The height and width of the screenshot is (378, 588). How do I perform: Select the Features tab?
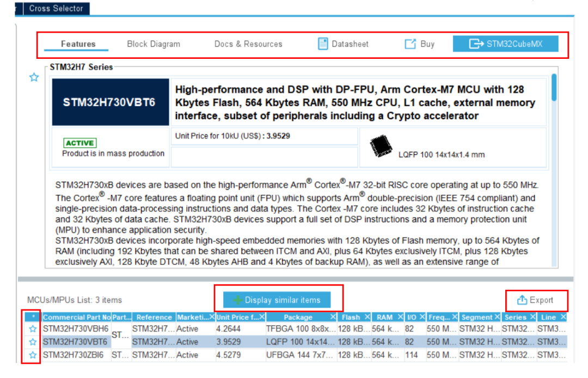click(78, 44)
